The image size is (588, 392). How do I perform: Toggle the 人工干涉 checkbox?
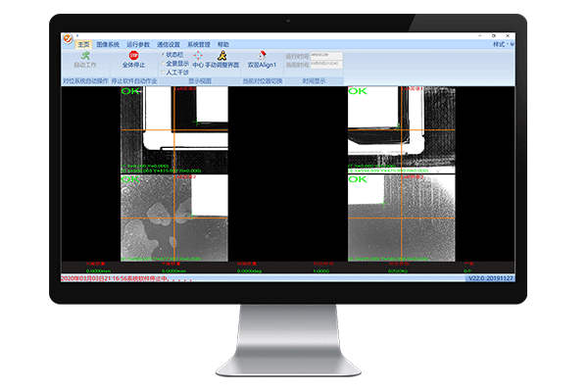coord(164,72)
